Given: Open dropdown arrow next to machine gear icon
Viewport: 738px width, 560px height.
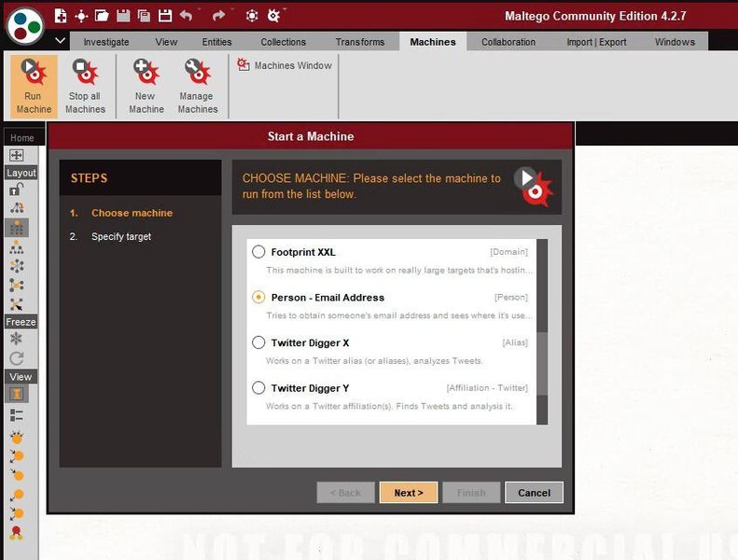Looking at the screenshot, I should pyautogui.click(x=285, y=9).
